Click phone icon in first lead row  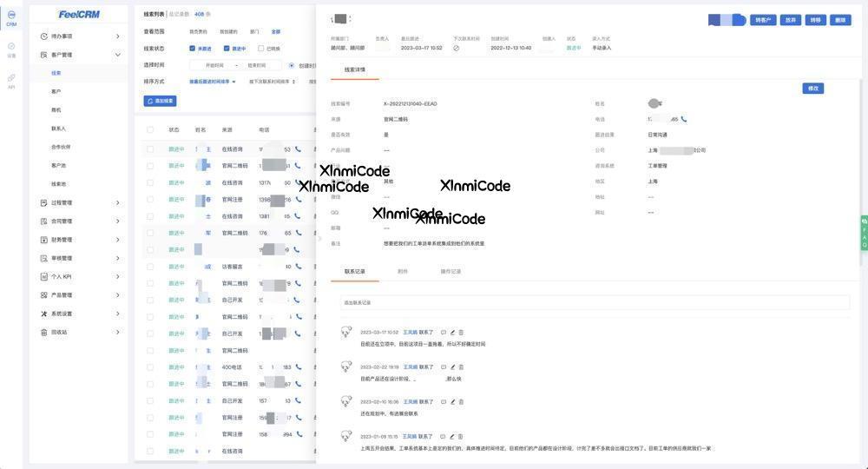(x=299, y=149)
